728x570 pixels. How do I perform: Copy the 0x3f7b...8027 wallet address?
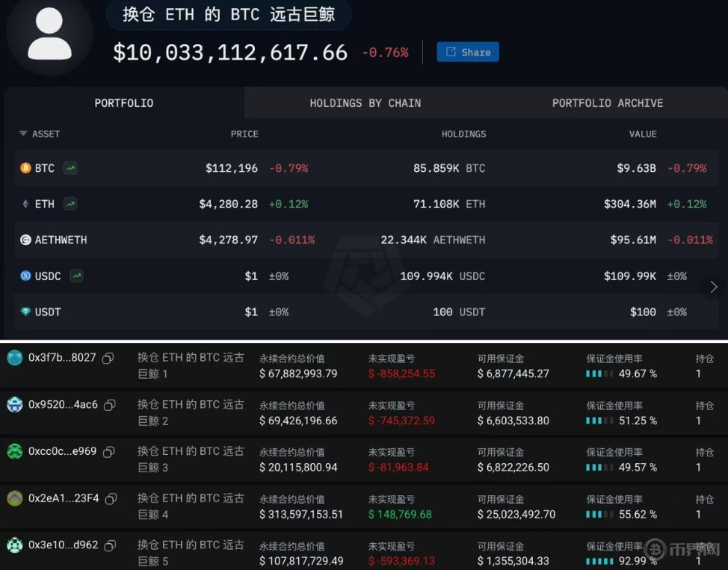[x=108, y=358]
